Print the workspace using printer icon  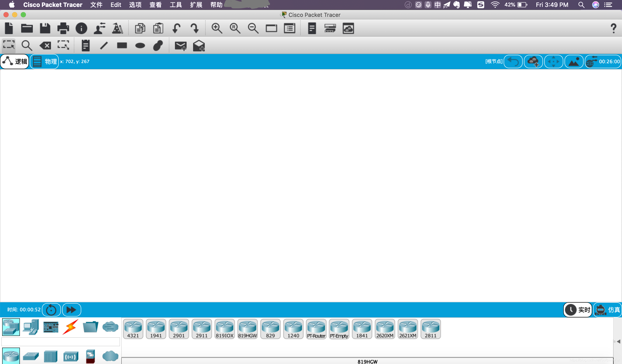tap(63, 28)
